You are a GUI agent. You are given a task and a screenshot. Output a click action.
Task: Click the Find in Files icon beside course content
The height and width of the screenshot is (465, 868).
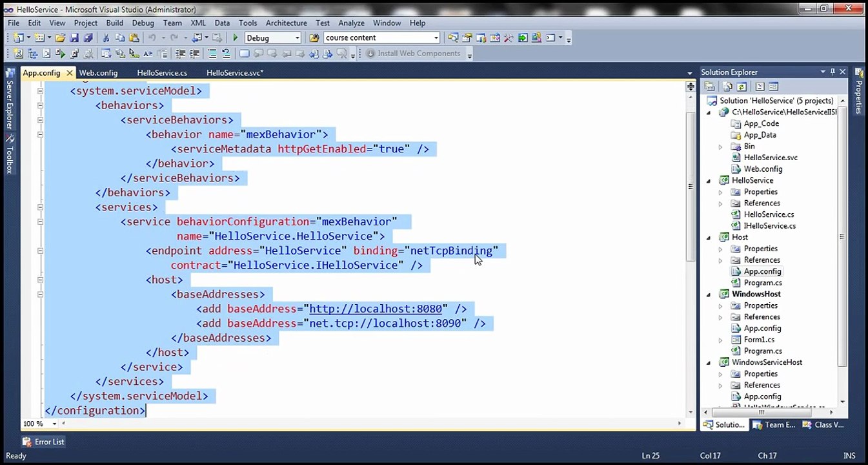click(314, 38)
